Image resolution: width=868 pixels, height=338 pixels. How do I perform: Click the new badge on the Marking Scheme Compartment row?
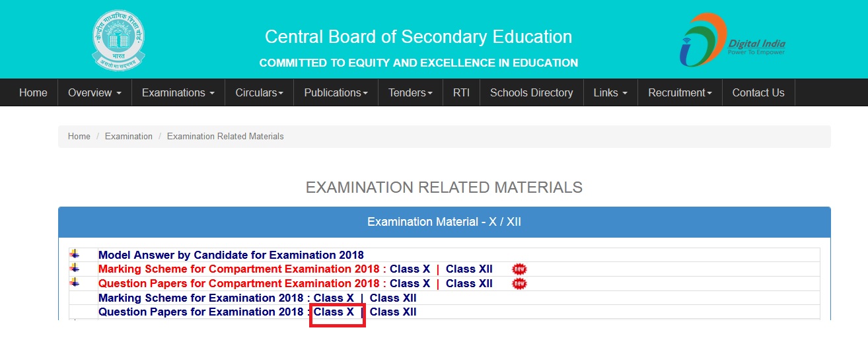[520, 269]
